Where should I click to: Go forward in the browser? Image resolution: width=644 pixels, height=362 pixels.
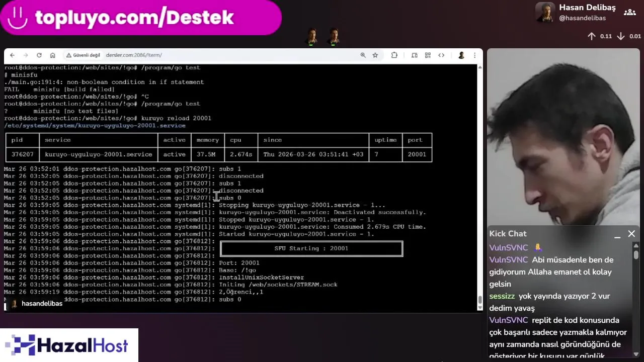coord(26,55)
